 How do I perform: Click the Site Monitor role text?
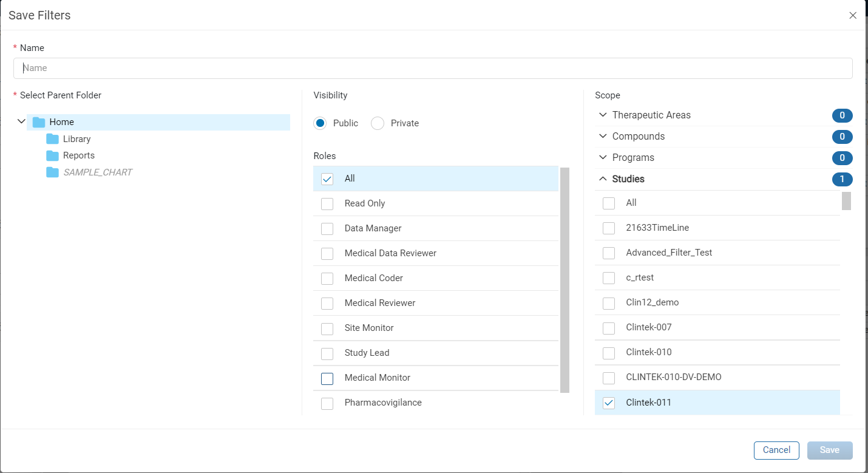[369, 328]
